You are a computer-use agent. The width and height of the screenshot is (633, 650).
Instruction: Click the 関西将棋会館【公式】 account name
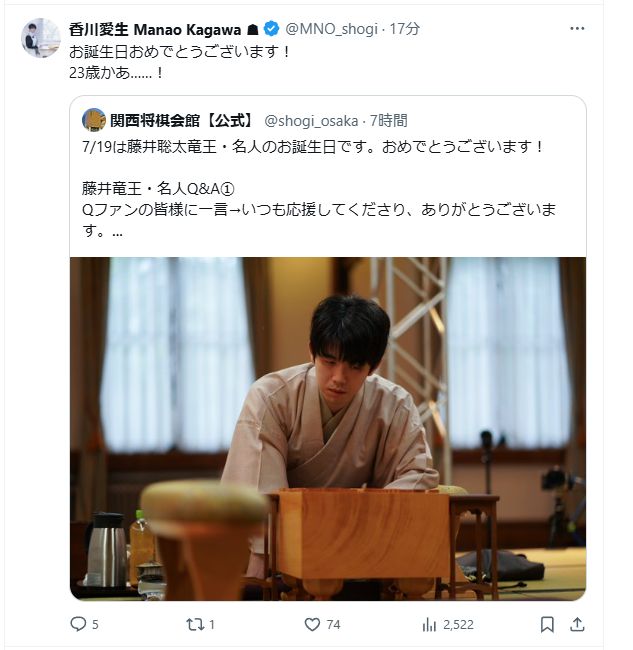click(x=182, y=121)
